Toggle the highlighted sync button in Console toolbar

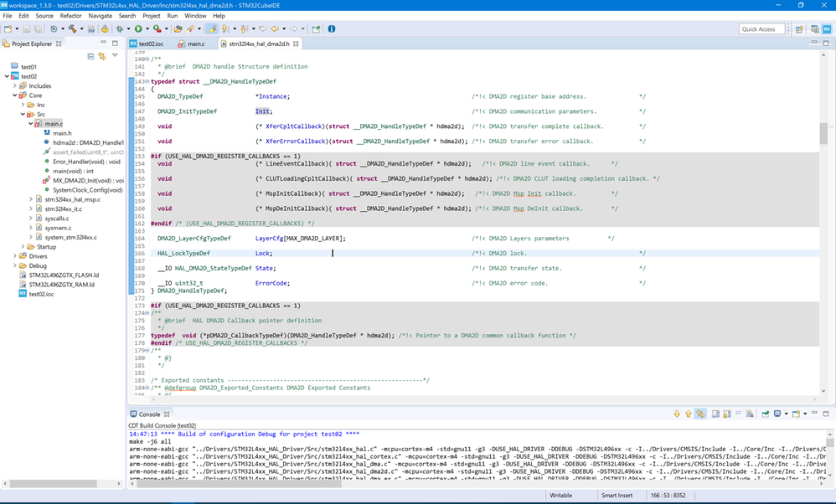(x=700, y=414)
